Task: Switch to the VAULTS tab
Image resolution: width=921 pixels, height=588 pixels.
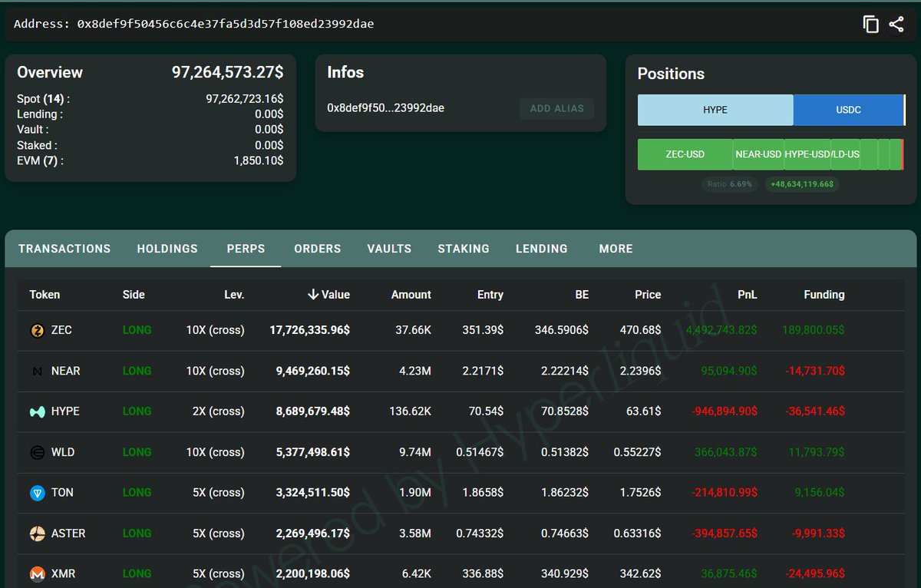Action: pos(389,249)
